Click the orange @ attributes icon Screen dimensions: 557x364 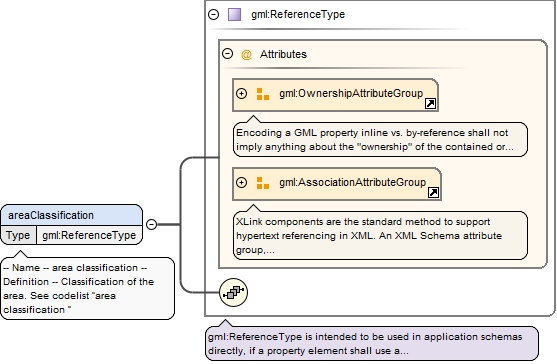pyautogui.click(x=246, y=54)
